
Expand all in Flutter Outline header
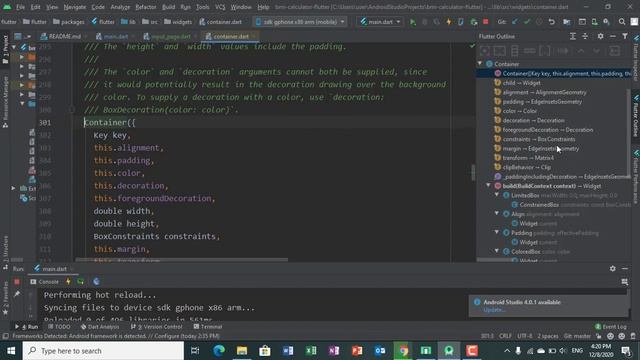click(x=573, y=36)
